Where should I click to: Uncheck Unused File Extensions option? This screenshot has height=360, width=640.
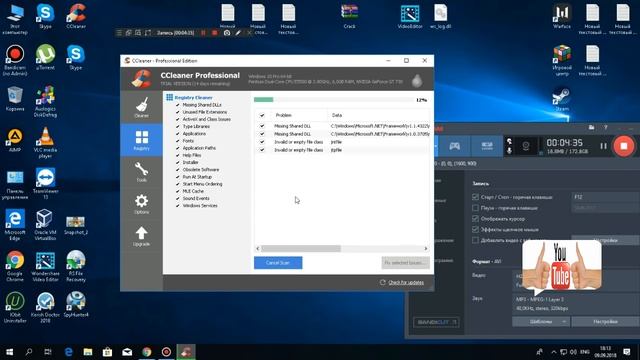click(178, 112)
